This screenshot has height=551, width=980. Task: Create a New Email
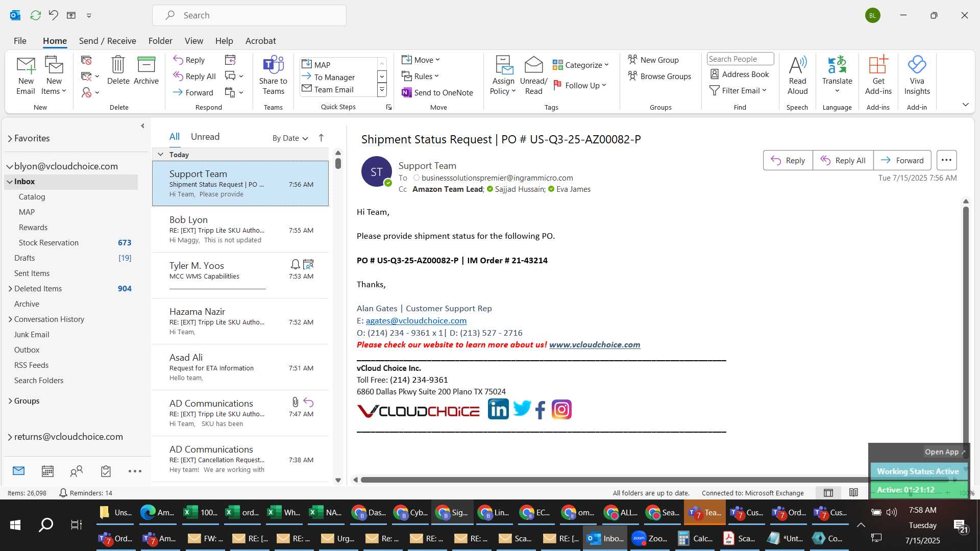[x=26, y=76]
